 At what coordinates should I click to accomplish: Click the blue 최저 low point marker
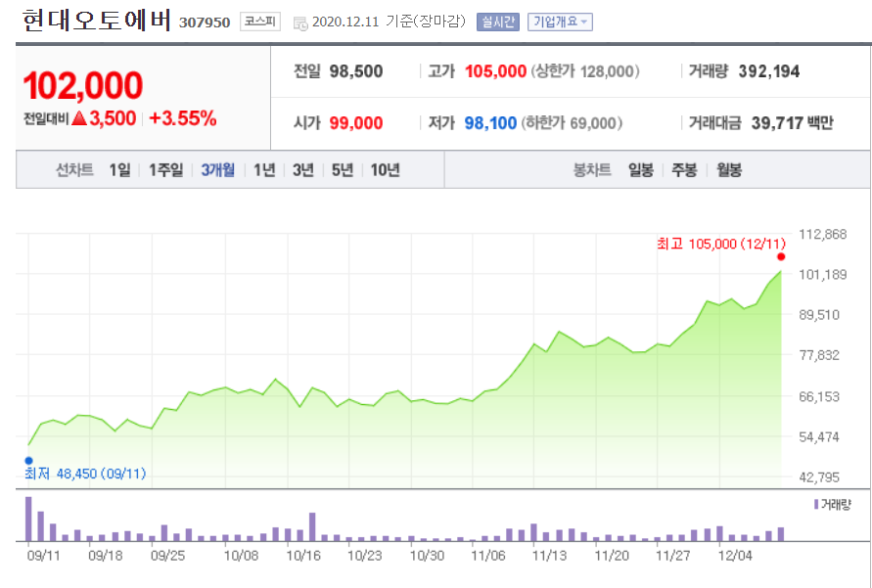pyautogui.click(x=29, y=461)
